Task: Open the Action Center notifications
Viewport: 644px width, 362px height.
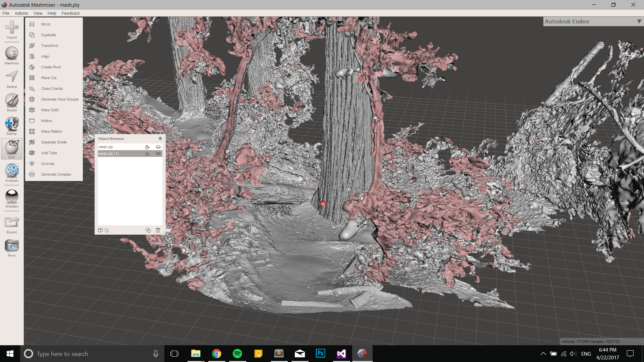Action: click(630, 354)
